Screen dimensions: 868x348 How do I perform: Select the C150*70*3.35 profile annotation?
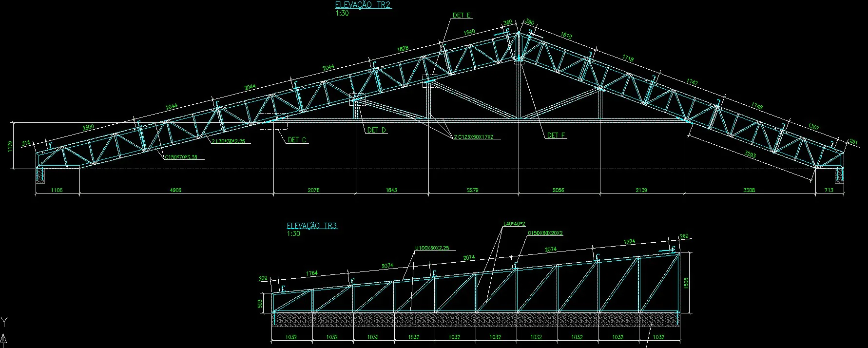(x=181, y=157)
